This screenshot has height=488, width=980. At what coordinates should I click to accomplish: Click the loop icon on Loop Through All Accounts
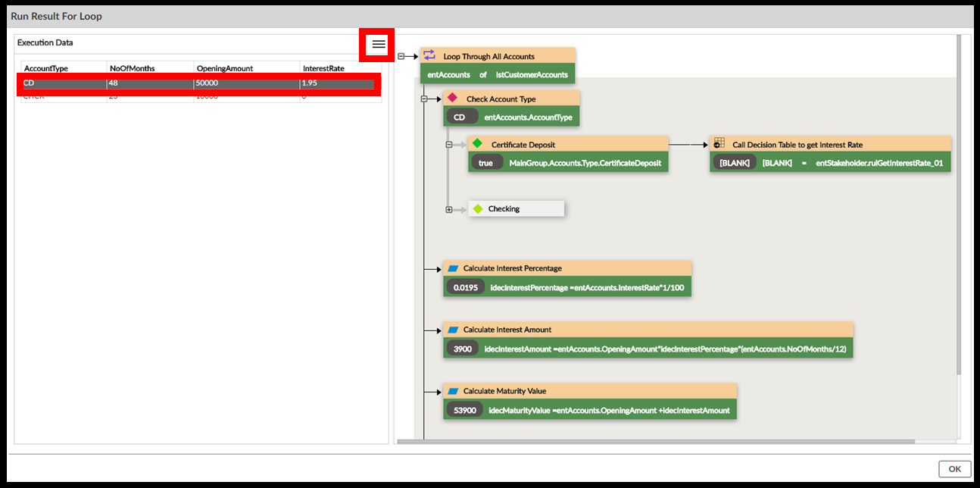(x=429, y=55)
